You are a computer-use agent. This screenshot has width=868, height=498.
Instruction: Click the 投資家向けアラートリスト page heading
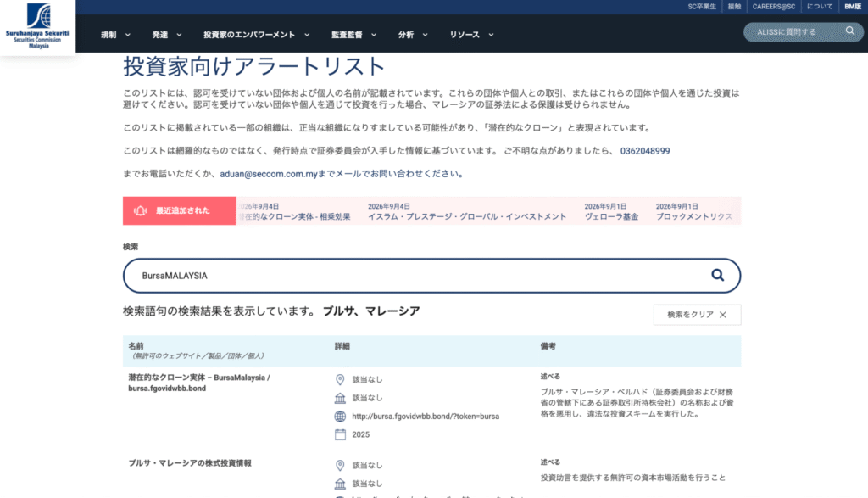pyautogui.click(x=254, y=66)
